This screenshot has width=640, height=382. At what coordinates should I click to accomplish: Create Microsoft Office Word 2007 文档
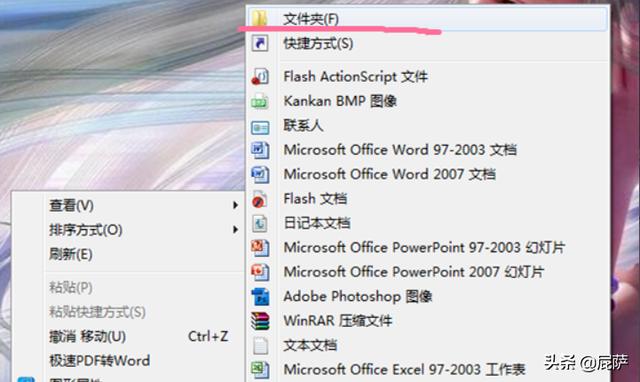coord(427,174)
